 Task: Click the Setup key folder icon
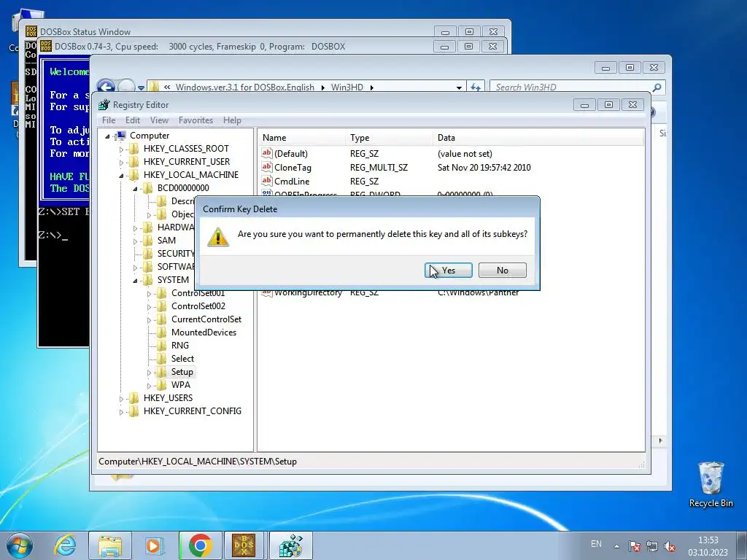[x=162, y=371]
